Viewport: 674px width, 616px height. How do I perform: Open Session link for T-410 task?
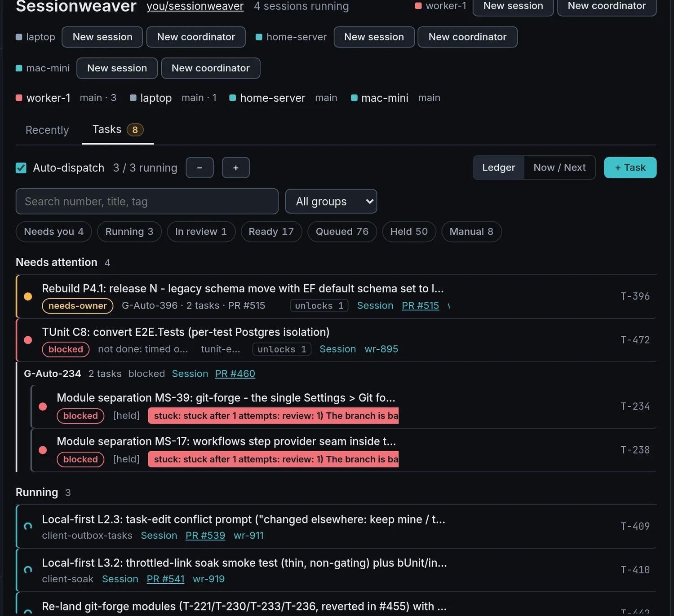pyautogui.click(x=120, y=579)
